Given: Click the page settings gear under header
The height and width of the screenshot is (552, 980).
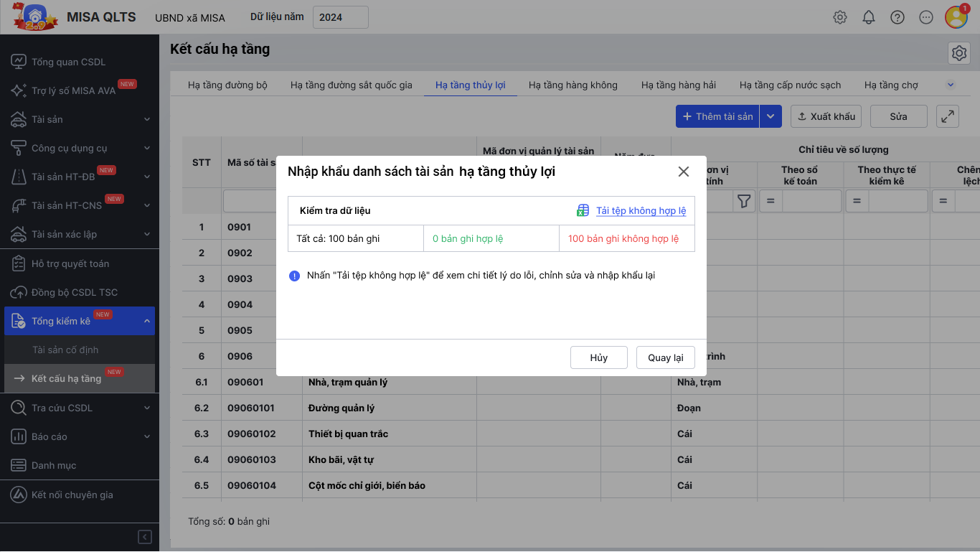Looking at the screenshot, I should click(958, 53).
